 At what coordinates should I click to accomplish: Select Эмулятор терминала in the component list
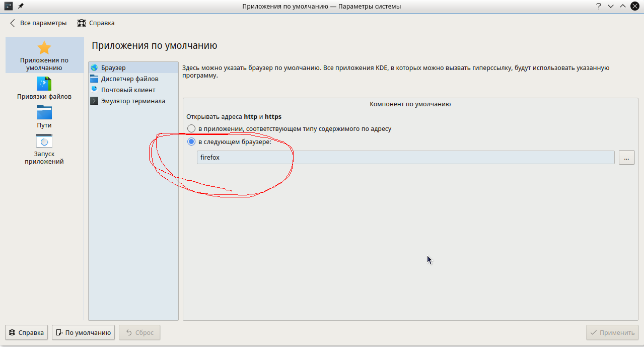(x=133, y=101)
